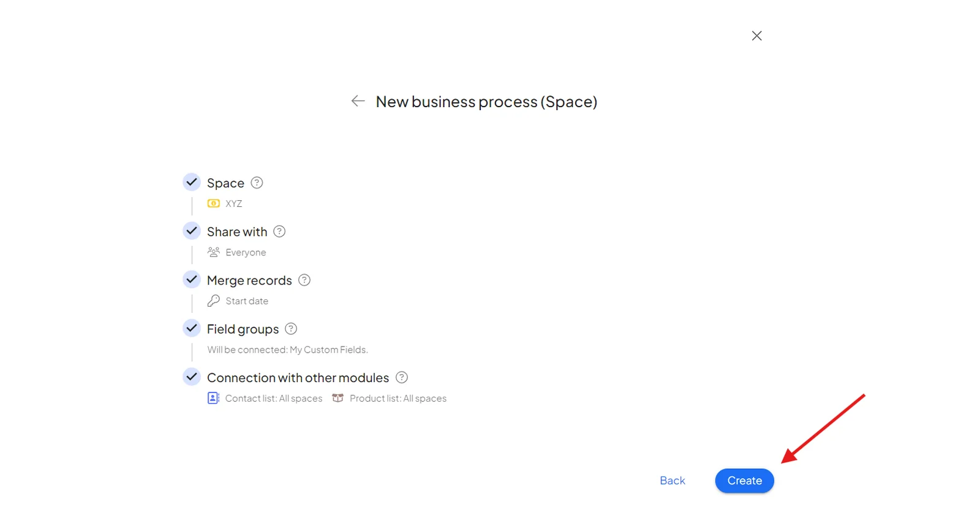Open help icon next to Merge records
Image resolution: width=980 pixels, height=524 pixels.
[x=304, y=280]
